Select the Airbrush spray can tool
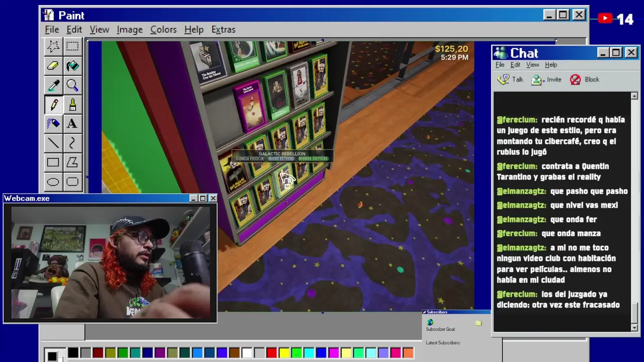This screenshot has height=362, width=644. (x=53, y=124)
